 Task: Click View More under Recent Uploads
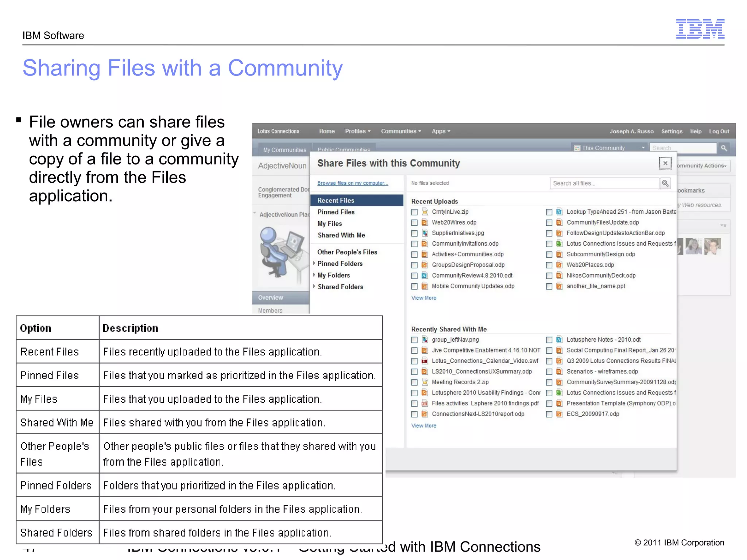pos(424,298)
